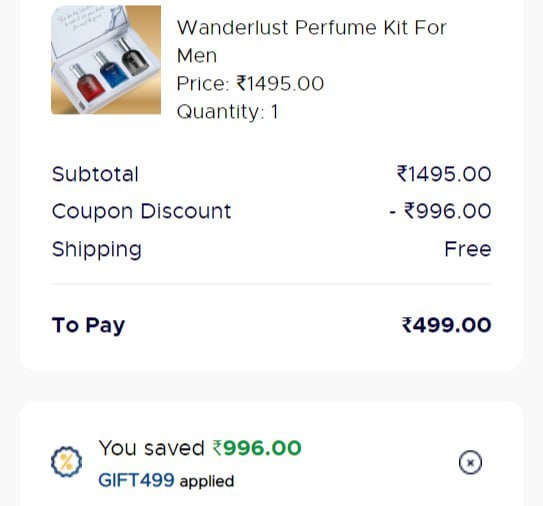Click the product Price: ₹1495.00 text
543x506 pixels.
coord(250,84)
